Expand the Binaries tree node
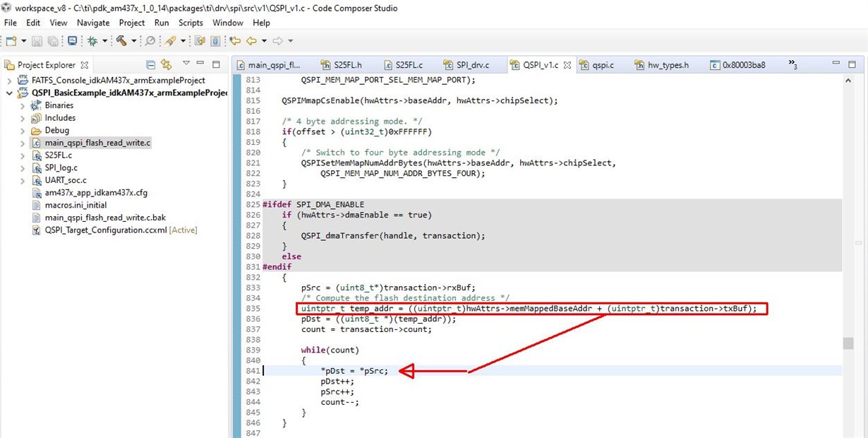 (23, 105)
